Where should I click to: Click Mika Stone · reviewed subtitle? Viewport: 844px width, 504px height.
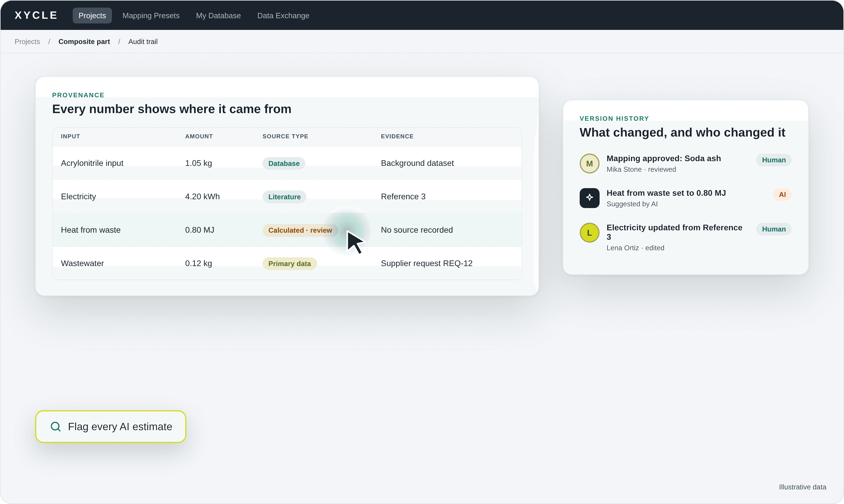pyautogui.click(x=641, y=169)
